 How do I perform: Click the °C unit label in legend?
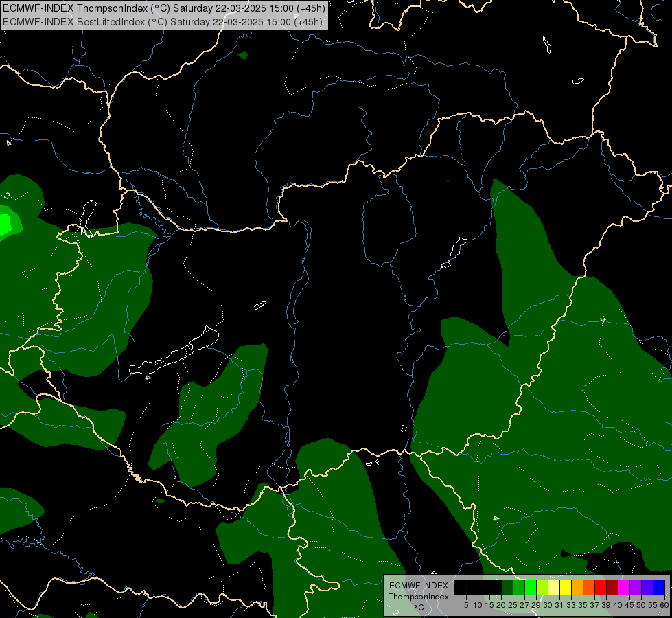[419, 608]
